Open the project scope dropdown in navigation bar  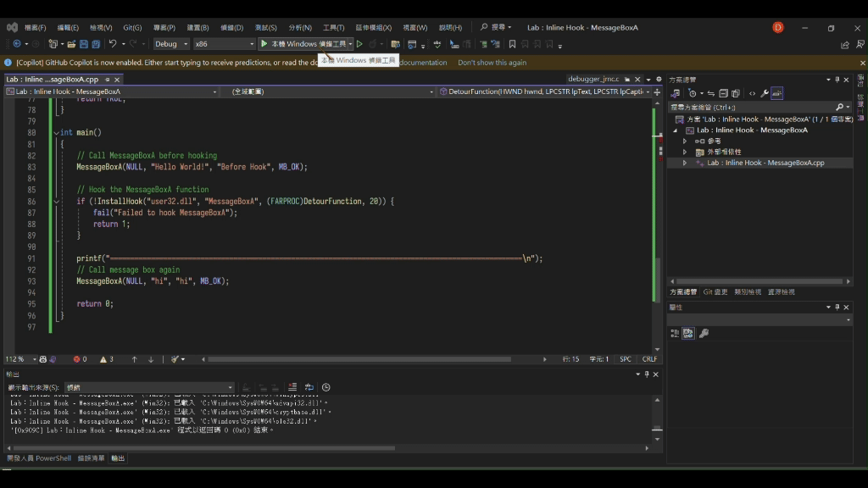tap(112, 91)
